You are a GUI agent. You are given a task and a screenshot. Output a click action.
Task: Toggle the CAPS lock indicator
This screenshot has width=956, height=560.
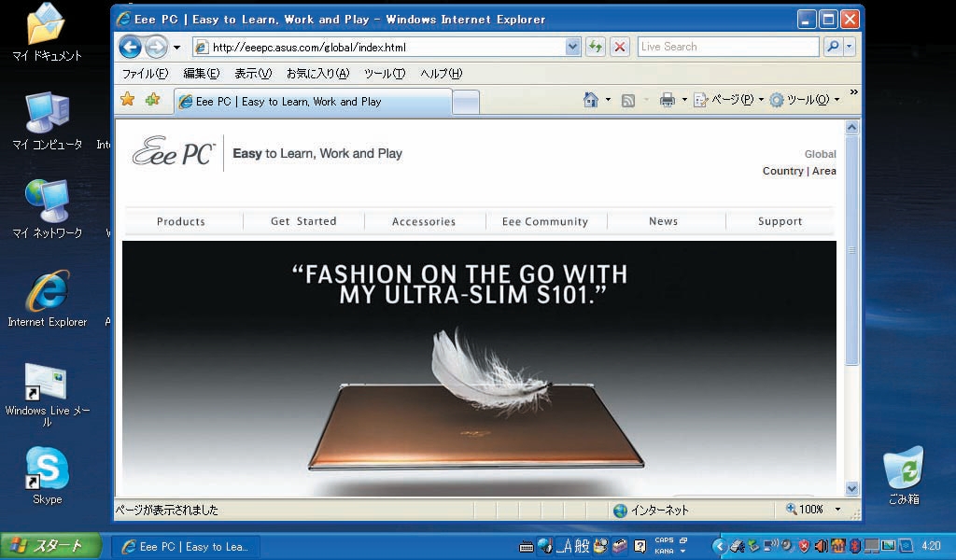tap(664, 540)
